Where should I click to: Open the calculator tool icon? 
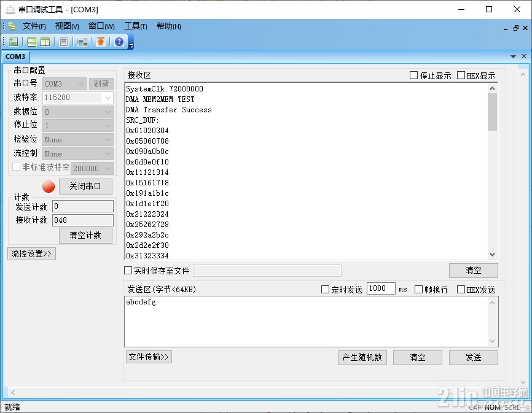[64, 42]
